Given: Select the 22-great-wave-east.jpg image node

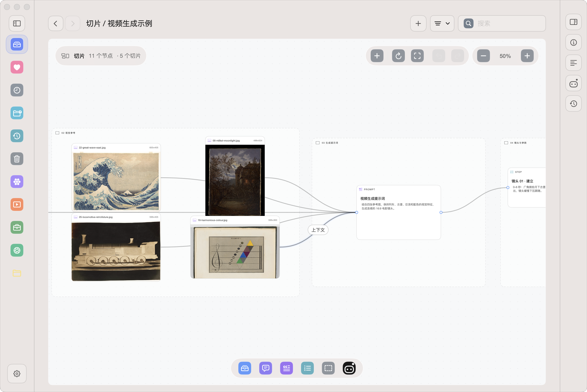Looking at the screenshot, I should (116, 178).
